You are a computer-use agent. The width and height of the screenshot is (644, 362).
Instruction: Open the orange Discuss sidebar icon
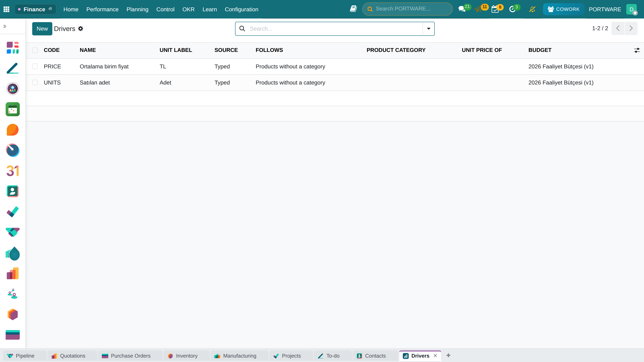[12, 130]
